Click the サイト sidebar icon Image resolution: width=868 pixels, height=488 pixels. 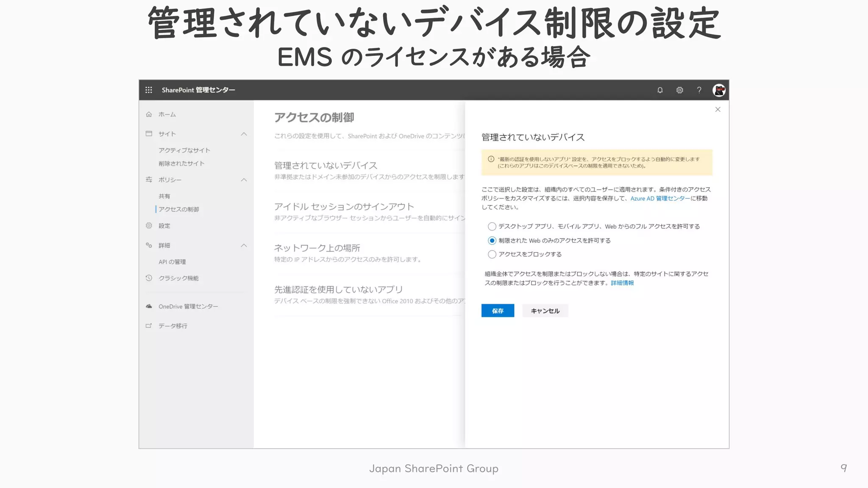(149, 133)
